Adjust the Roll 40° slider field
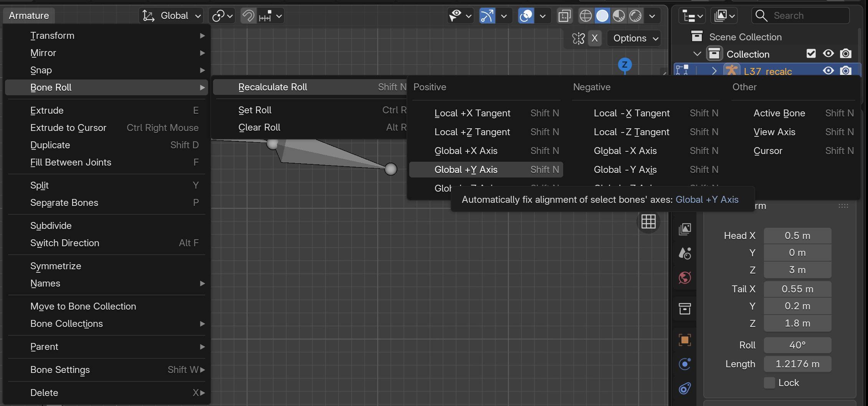868x406 pixels. click(797, 345)
